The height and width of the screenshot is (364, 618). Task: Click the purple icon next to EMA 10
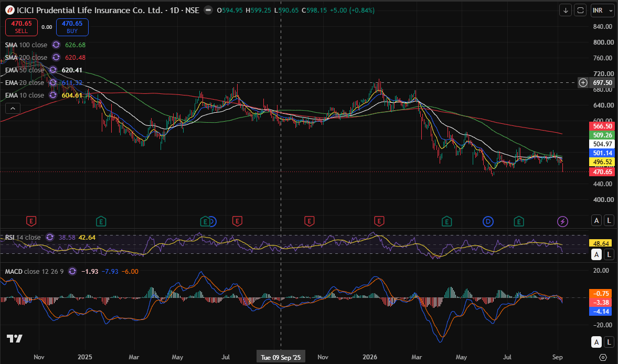53,95
